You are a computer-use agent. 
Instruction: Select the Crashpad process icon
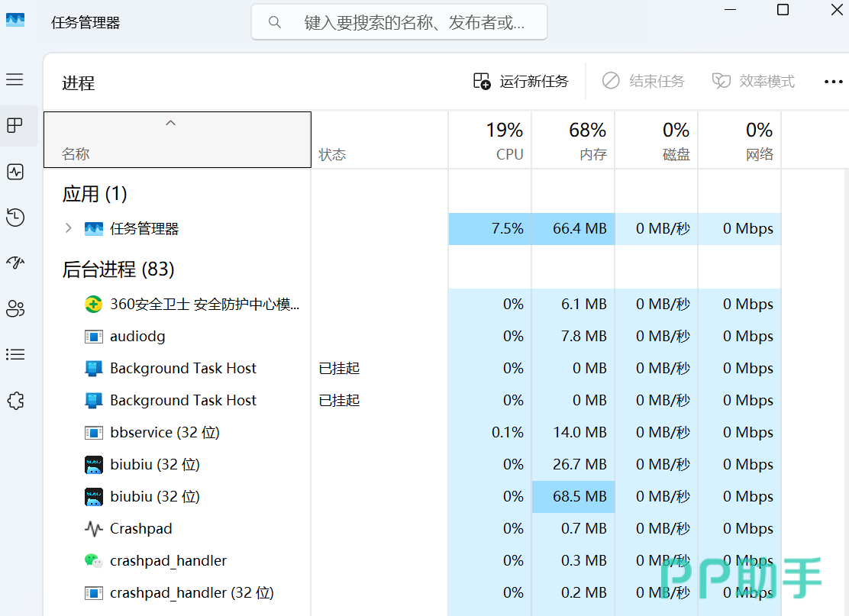[93, 528]
